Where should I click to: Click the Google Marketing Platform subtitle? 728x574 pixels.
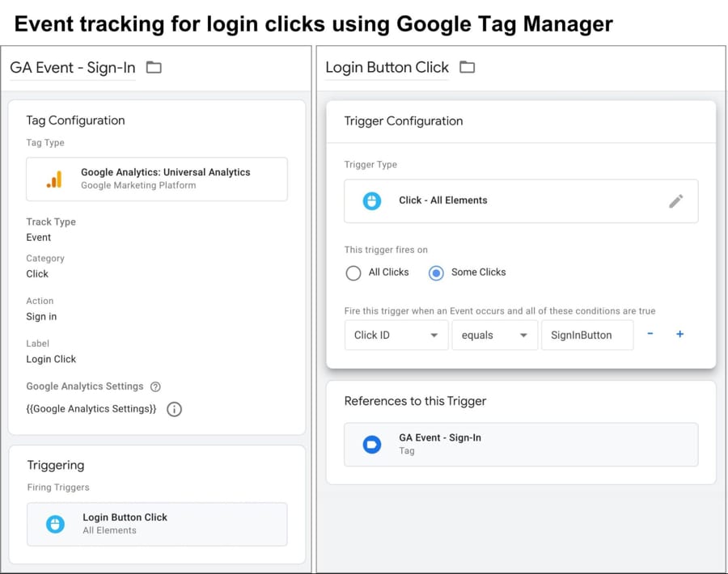tap(138, 185)
